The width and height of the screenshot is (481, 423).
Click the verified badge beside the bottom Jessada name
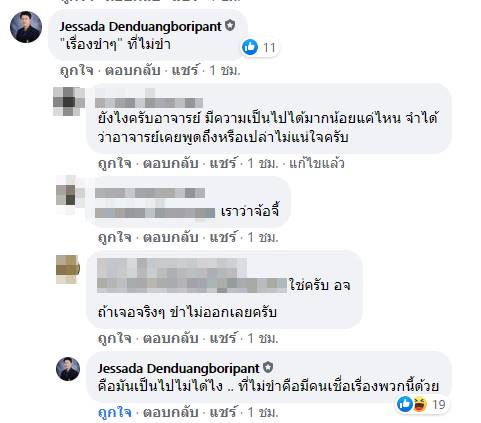click(268, 368)
